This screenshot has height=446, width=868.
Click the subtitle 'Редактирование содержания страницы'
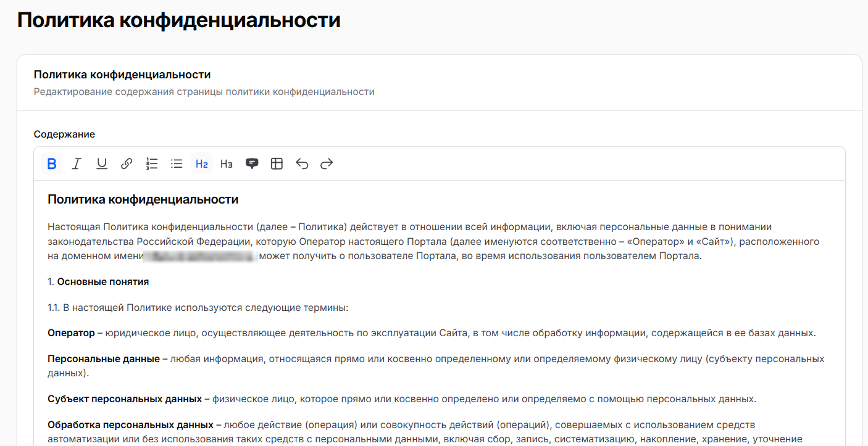click(204, 92)
